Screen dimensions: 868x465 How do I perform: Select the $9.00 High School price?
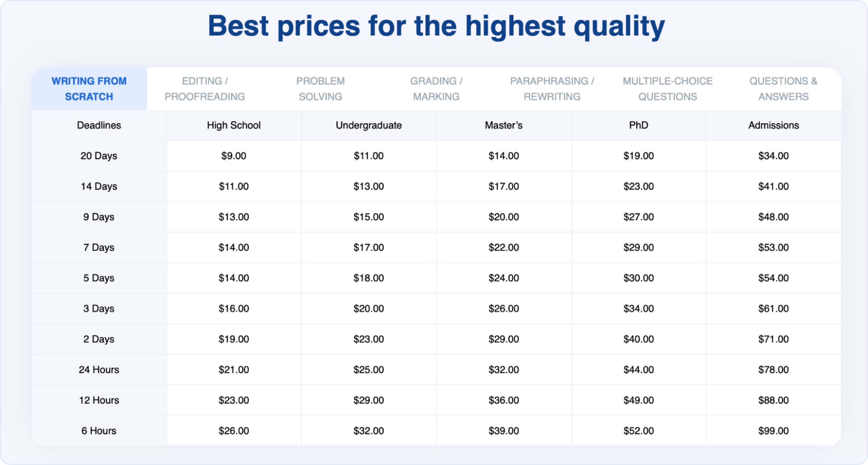(233, 156)
